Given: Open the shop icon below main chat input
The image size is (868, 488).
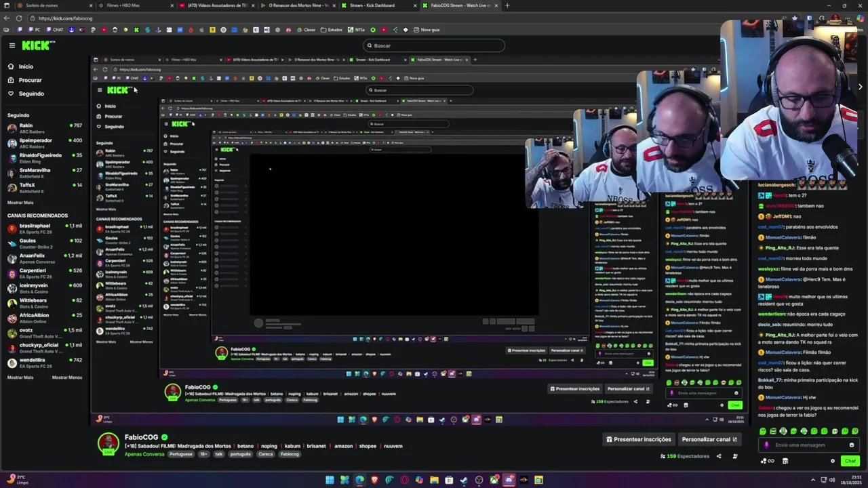Looking at the screenshot, I should [x=785, y=461].
